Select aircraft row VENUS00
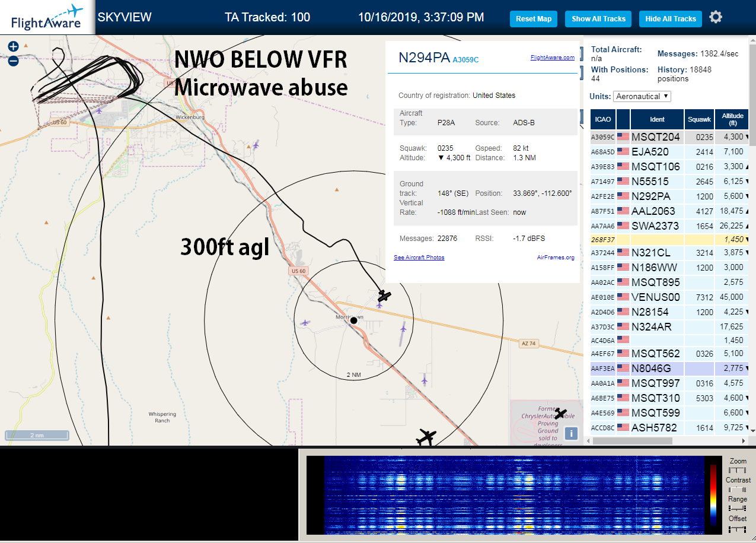 click(x=670, y=297)
